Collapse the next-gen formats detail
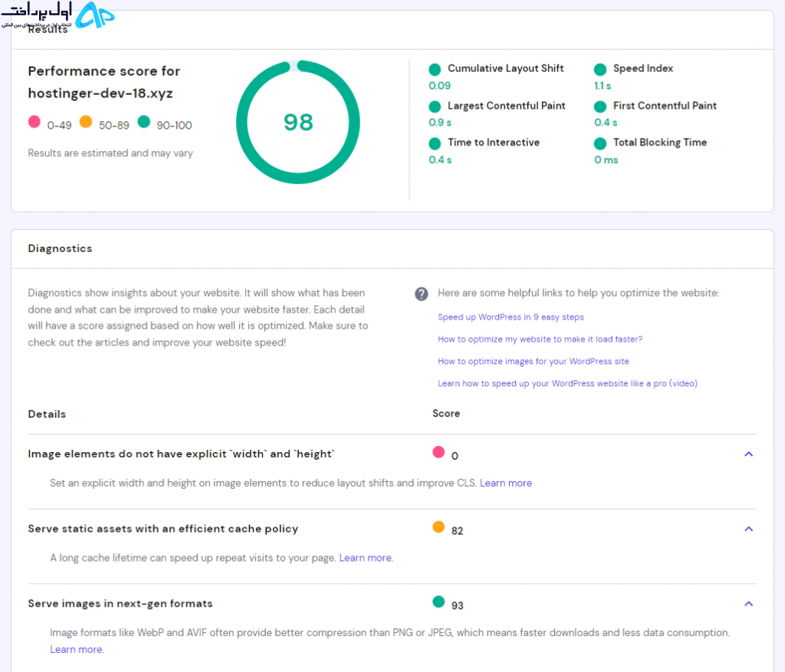Screen dimensions: 785x672 (x=748, y=604)
